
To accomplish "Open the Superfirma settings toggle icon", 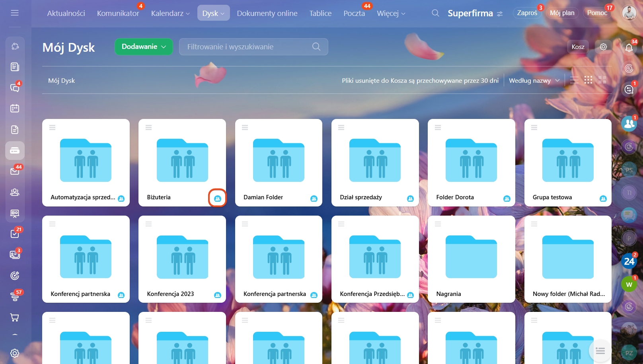I will (500, 14).
